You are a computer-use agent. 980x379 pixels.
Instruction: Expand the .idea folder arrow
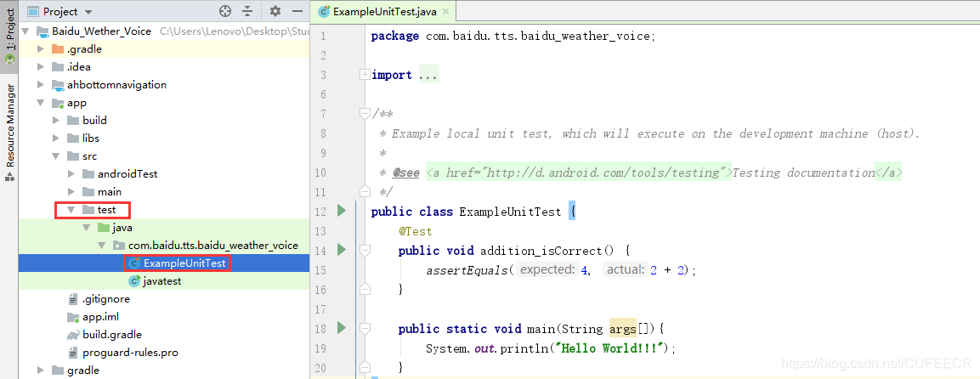[x=41, y=67]
